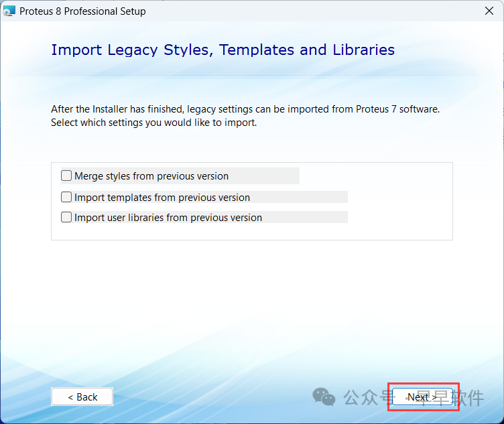Click the Import Legacy Styles, Templates and Libraries heading
This screenshot has width=504, height=424.
pyautogui.click(x=223, y=50)
